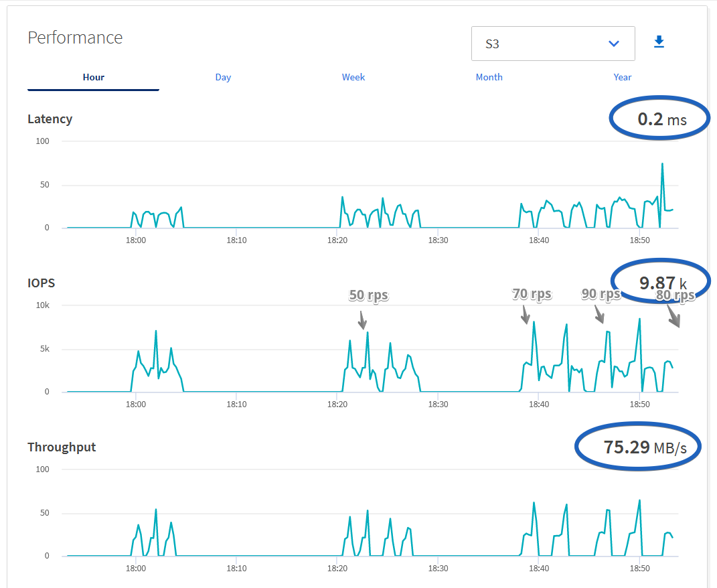Screen dimensions: 717x588
Task: Open the S3 protocol dropdown
Action: click(553, 44)
